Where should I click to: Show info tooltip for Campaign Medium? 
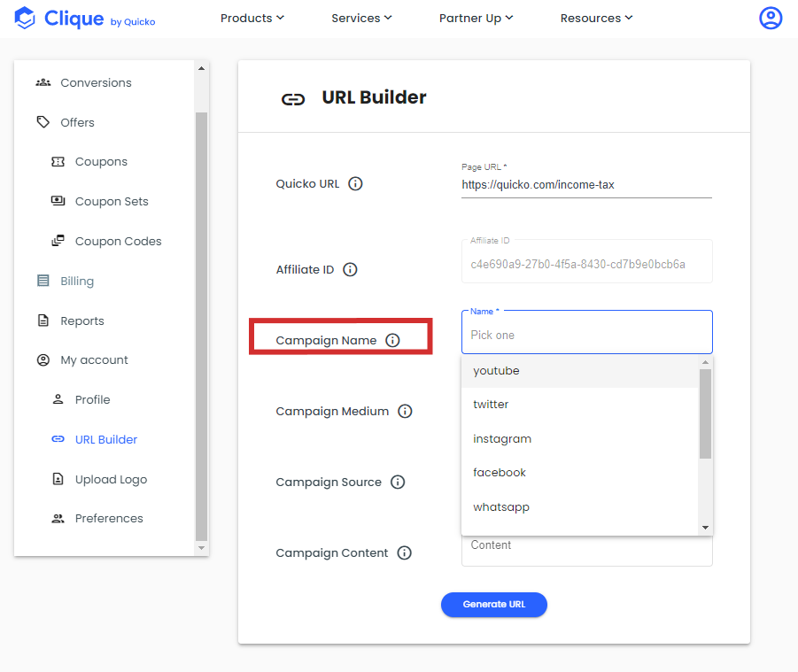pyautogui.click(x=405, y=411)
